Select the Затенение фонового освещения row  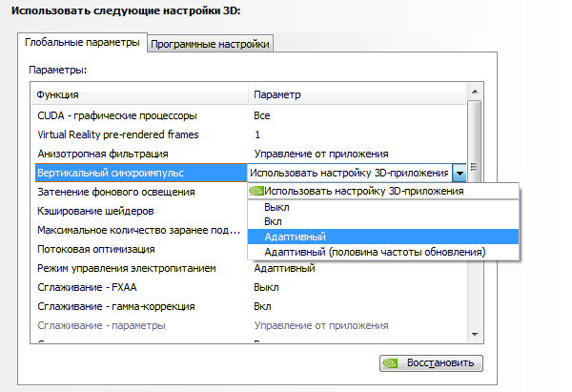[140, 192]
